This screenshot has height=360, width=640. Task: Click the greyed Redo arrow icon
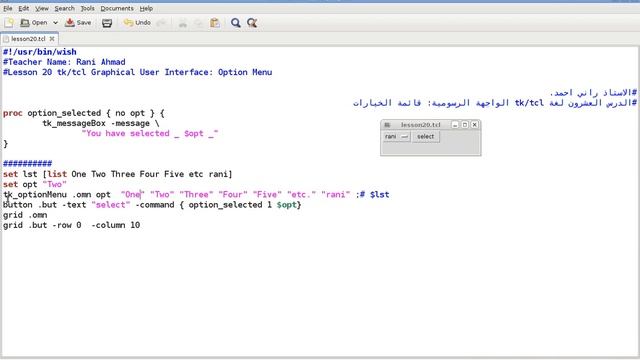(161, 23)
